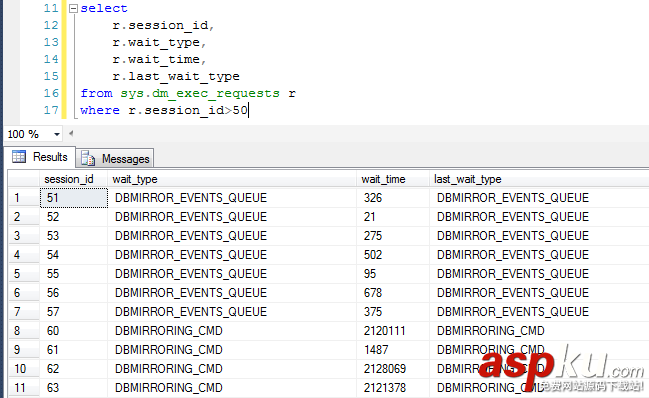The image size is (649, 398).
Task: Click the Results grid icon
Action: (19, 156)
